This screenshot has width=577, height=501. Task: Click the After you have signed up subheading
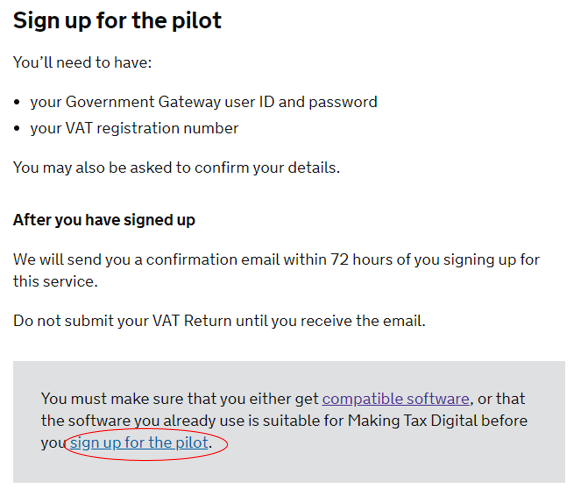coord(104,220)
